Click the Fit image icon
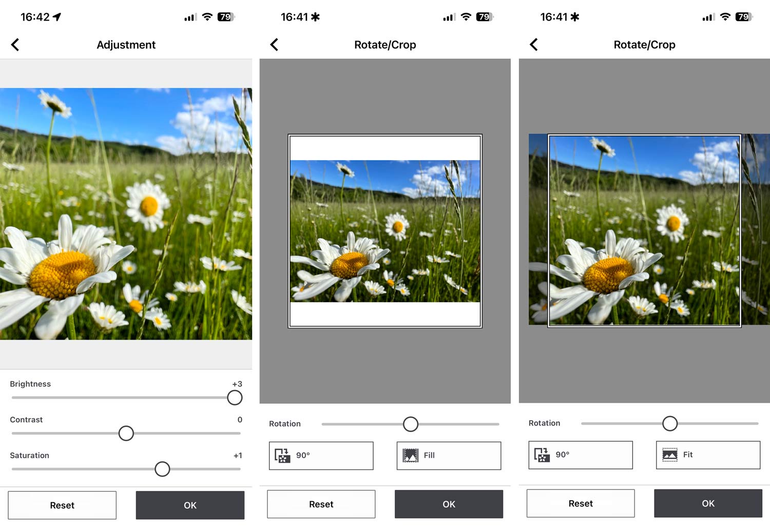This screenshot has width=770, height=532. [x=669, y=455]
